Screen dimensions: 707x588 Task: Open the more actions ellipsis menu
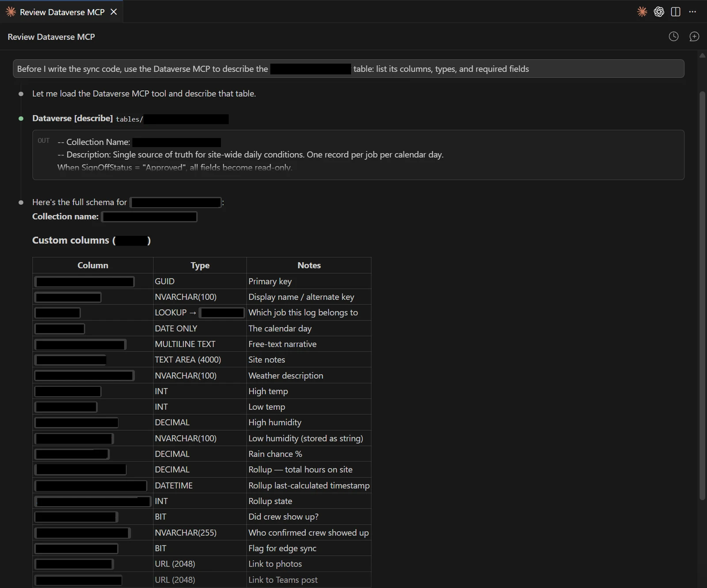coord(692,12)
